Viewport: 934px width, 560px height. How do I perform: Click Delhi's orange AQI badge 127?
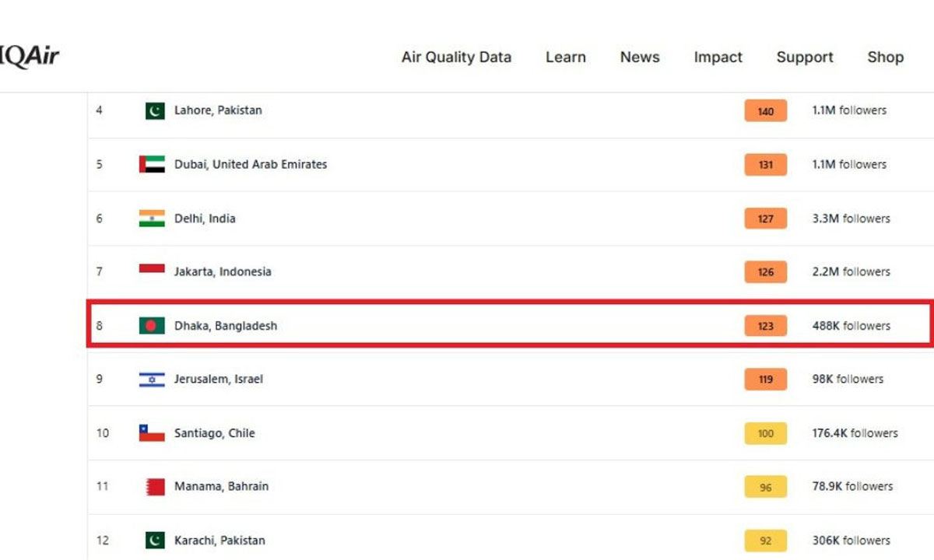(765, 219)
